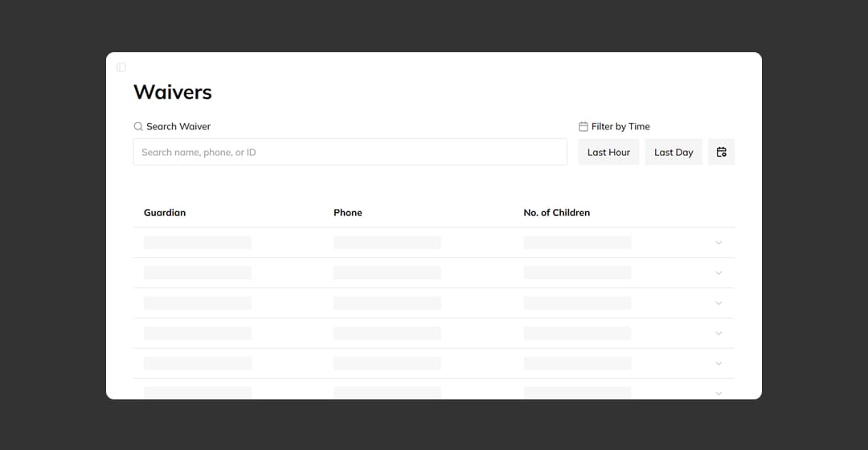Expand the fifth waiver row chevron
The width and height of the screenshot is (868, 450).
(x=719, y=363)
